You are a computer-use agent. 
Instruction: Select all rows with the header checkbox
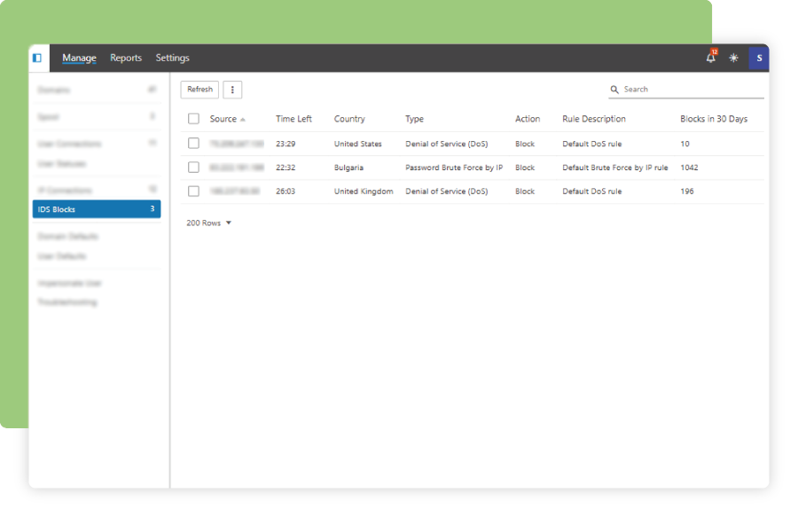click(193, 119)
